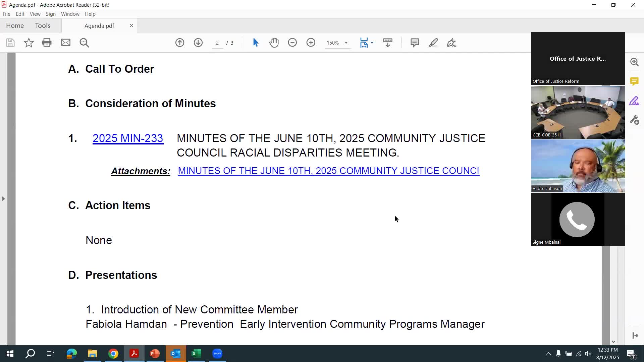Collapse the right tools pane

[635, 336]
